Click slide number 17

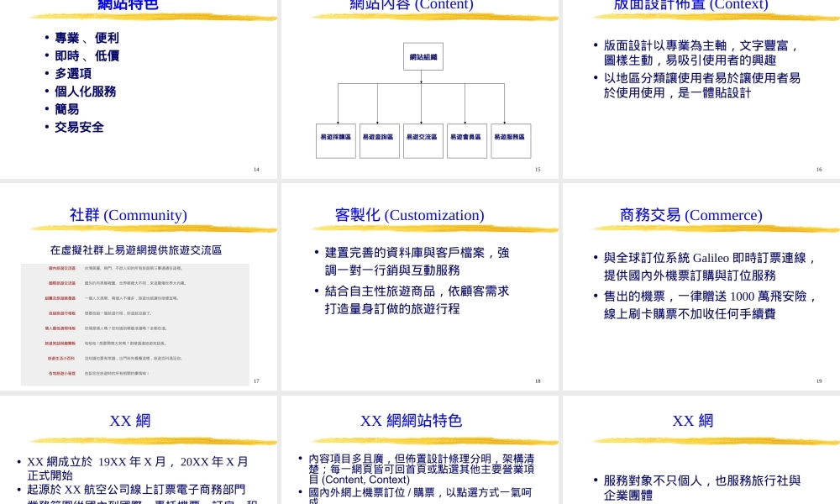pyautogui.click(x=256, y=381)
